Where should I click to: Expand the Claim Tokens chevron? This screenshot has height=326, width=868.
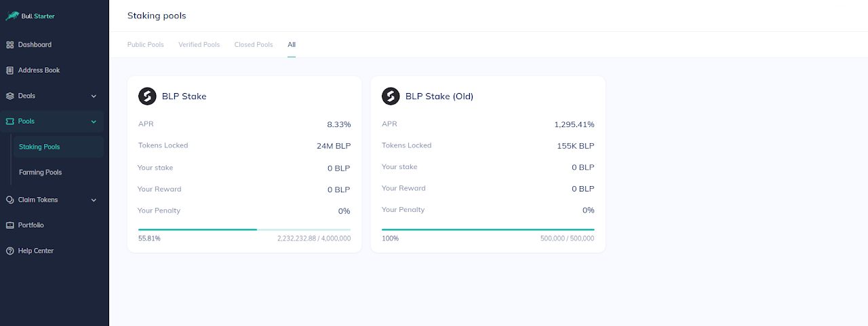point(94,200)
